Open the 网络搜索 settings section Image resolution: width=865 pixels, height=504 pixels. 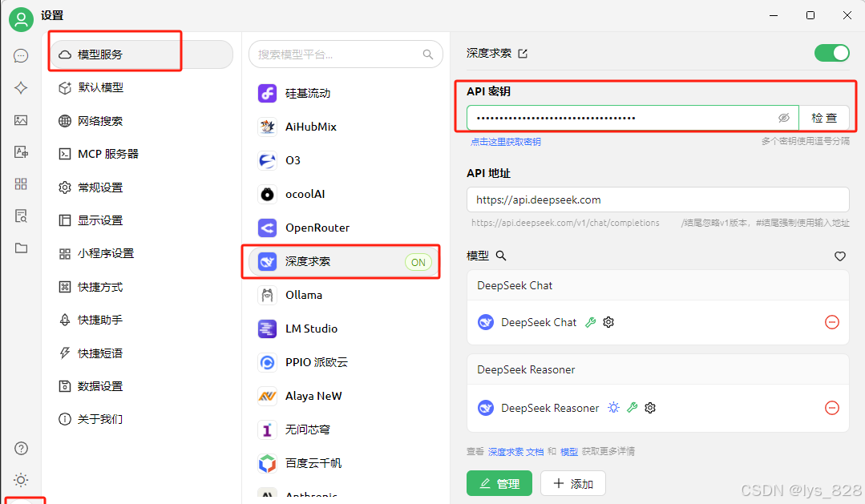coord(141,121)
